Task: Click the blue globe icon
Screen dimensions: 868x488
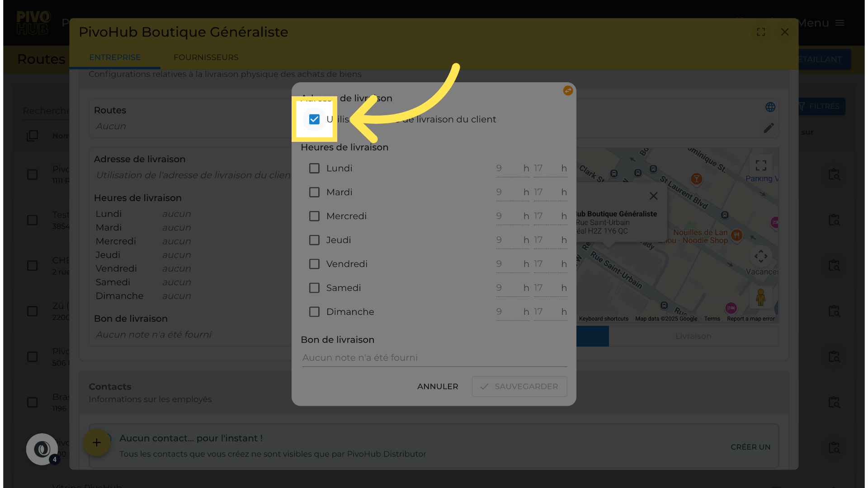Action: point(770,107)
